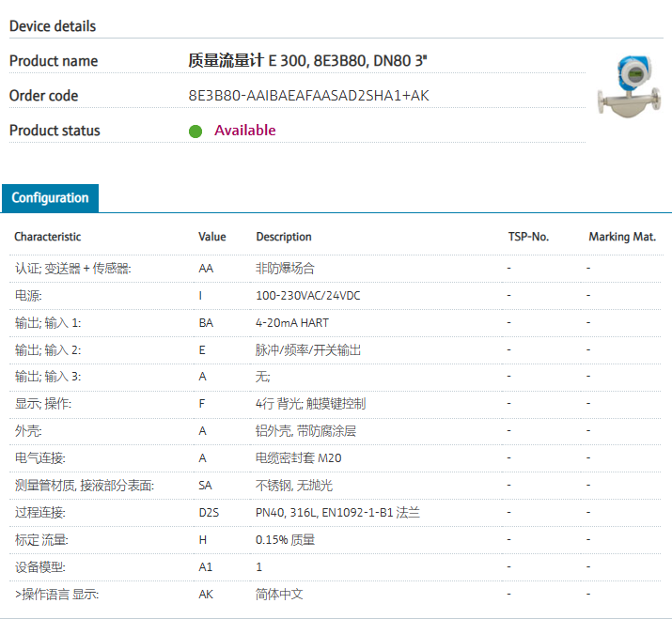Select the BA value cell

point(206,323)
